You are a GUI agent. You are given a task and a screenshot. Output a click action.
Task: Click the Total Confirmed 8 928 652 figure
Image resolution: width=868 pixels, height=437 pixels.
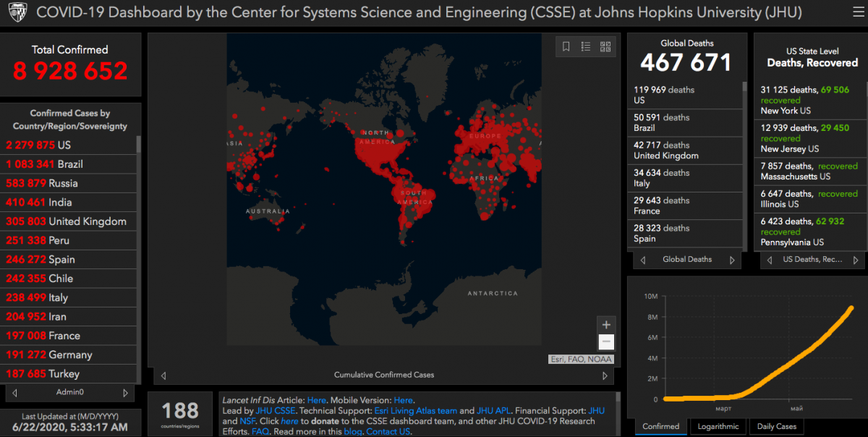[70, 71]
